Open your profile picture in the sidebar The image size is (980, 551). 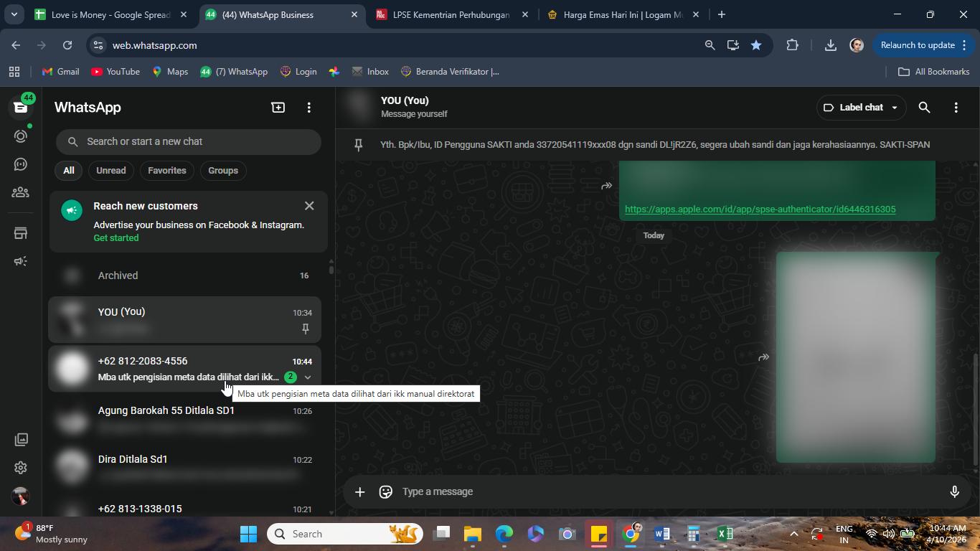pos(21,496)
